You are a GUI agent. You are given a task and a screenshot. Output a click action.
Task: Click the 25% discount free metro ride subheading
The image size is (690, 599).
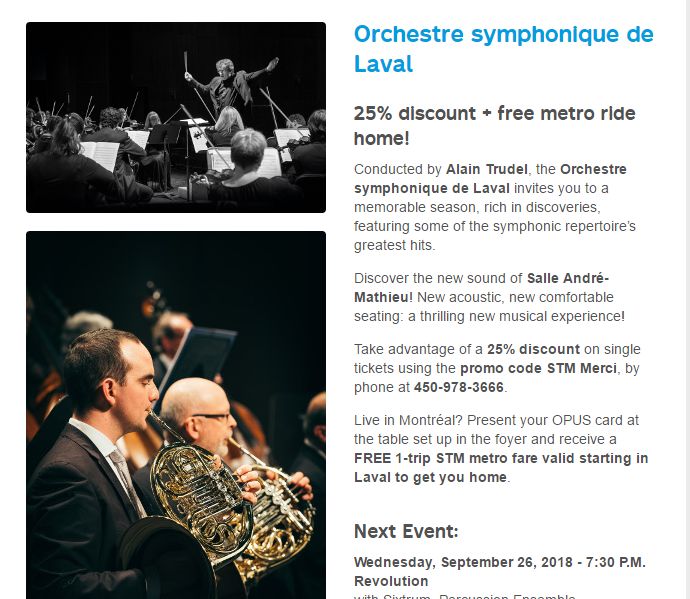[x=495, y=126]
